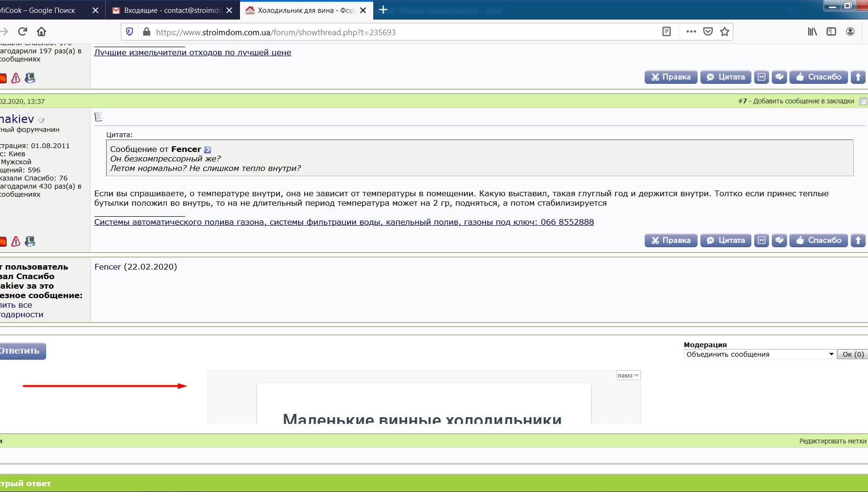Open Firefox account profile icon

pyautogui.click(x=850, y=32)
